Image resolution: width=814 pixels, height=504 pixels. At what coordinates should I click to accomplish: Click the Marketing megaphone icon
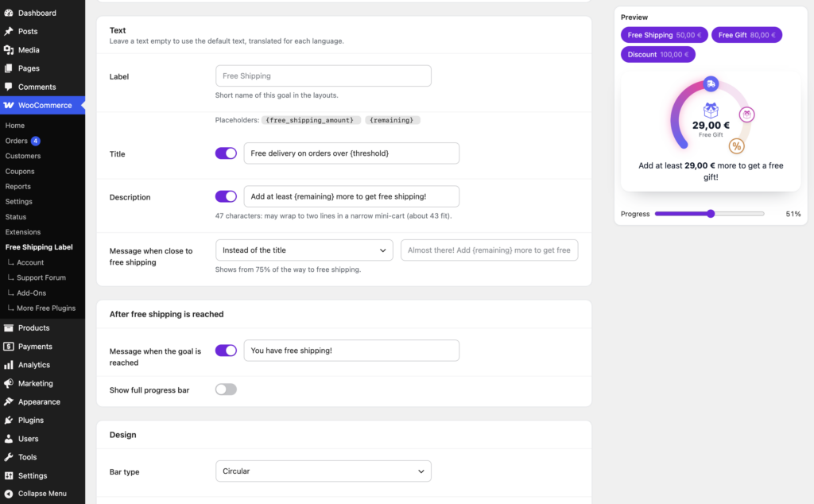pos(8,383)
